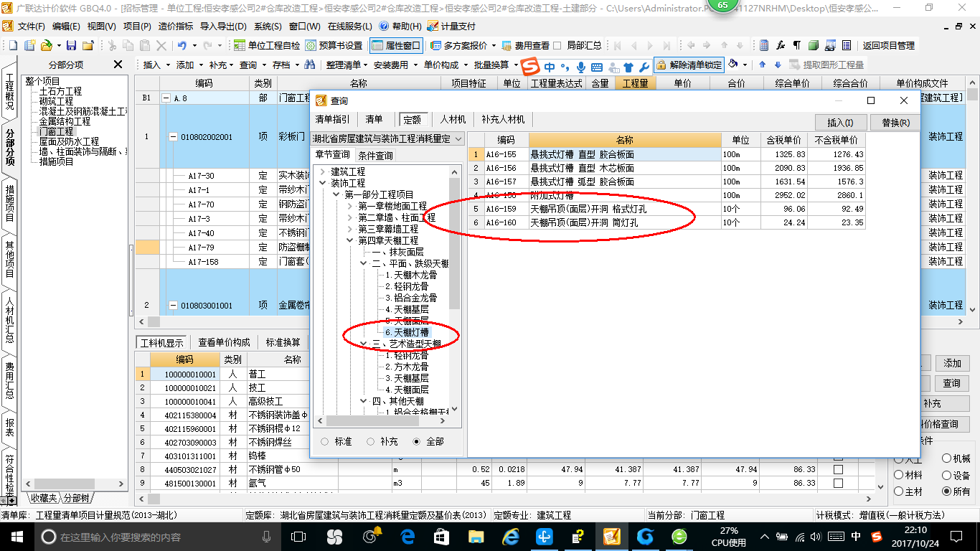Click the paint bucket fill color icon
The width and height of the screenshot is (980, 551).
point(733,65)
